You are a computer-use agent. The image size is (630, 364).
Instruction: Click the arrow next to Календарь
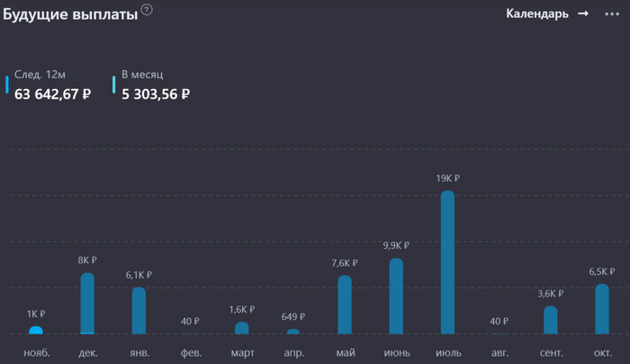click(x=582, y=13)
